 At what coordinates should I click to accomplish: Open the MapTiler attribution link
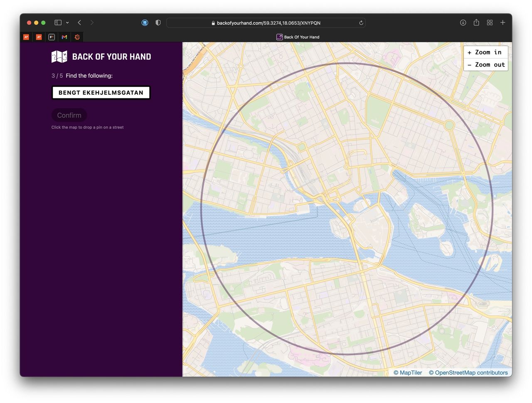[408, 373]
